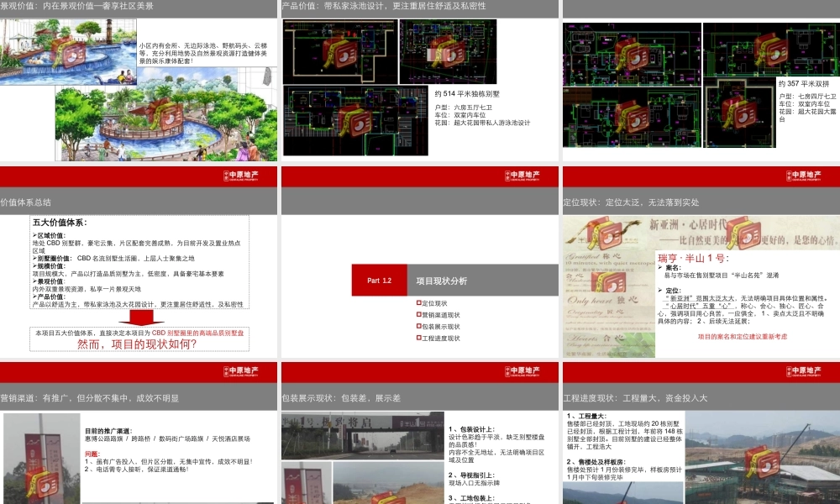840x504 pixels.
Task: Click the 包装展示现状：包装差 slide title
Action: coord(341,398)
